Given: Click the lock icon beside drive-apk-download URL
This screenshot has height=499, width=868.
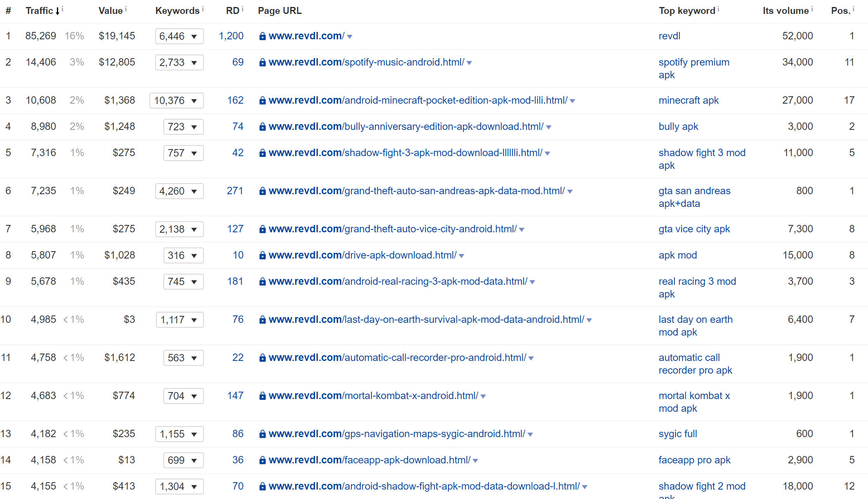Looking at the screenshot, I should (262, 256).
